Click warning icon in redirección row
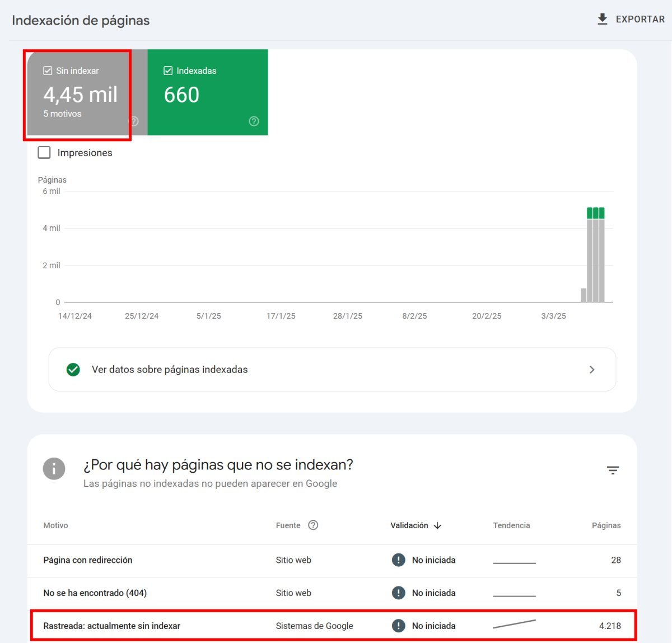The image size is (672, 643). pyautogui.click(x=398, y=560)
